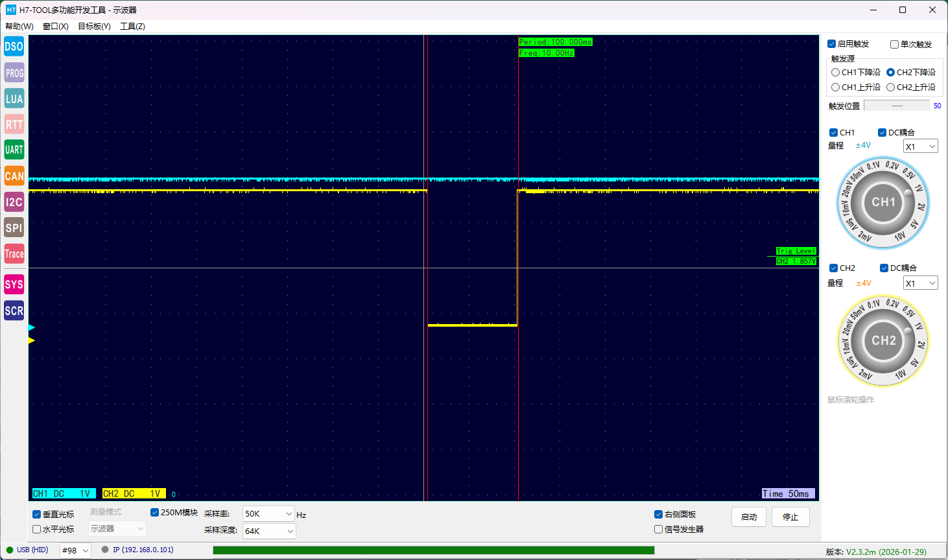Select the CAN bus icon

[14, 176]
